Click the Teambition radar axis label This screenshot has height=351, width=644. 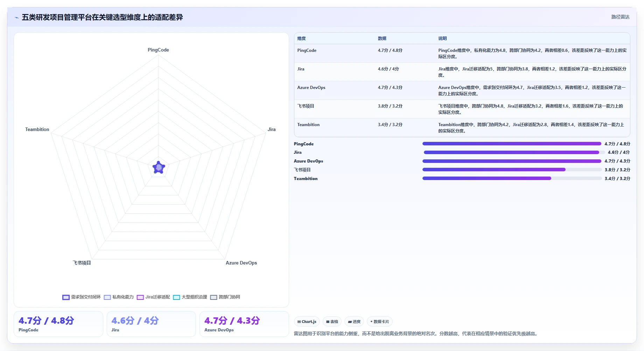coord(37,129)
